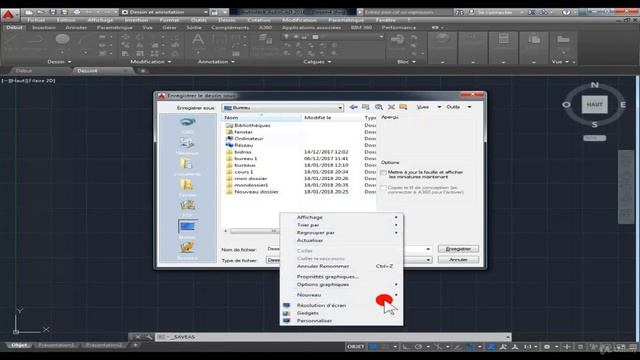Select the large Text A tool in the Annotation panel
640x360 pixels.
pyautogui.click(x=198, y=41)
